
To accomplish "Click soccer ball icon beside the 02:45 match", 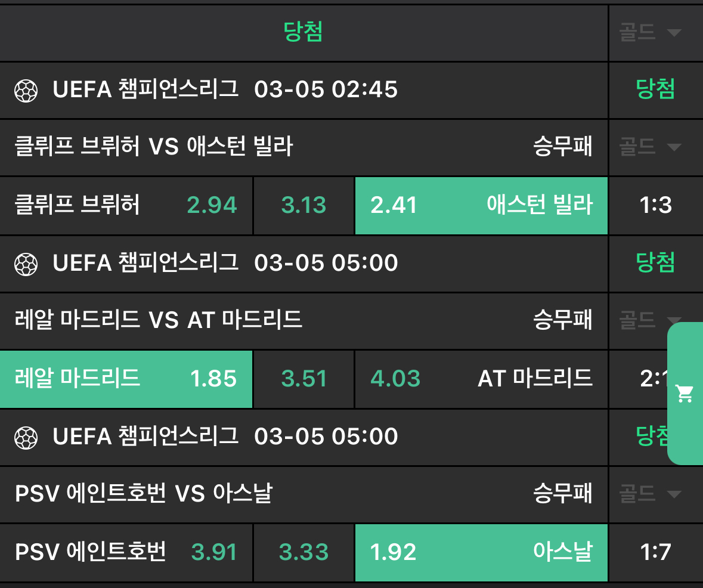I will [26, 91].
